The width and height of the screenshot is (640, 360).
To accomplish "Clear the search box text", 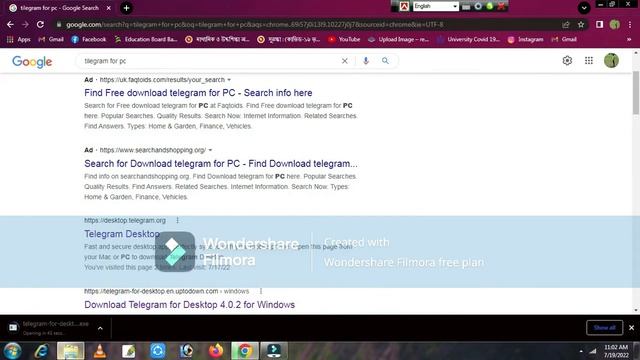I will point(344,61).
